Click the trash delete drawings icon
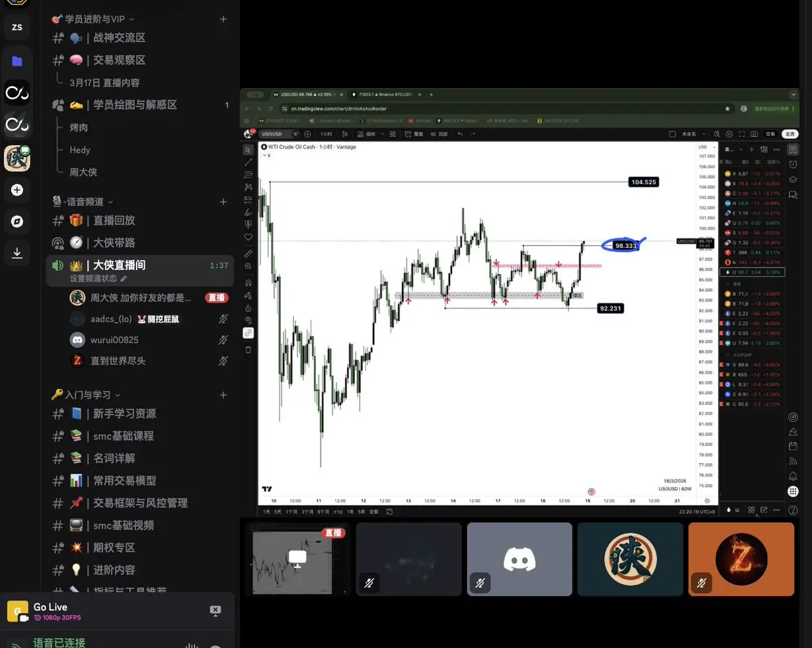 (248, 349)
